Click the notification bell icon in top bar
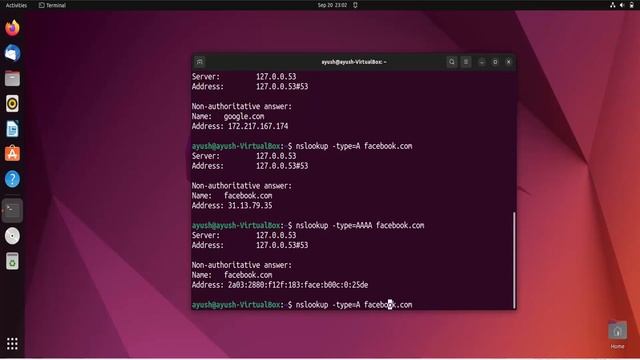Image resolution: width=640 pixels, height=360 pixels. click(355, 5)
